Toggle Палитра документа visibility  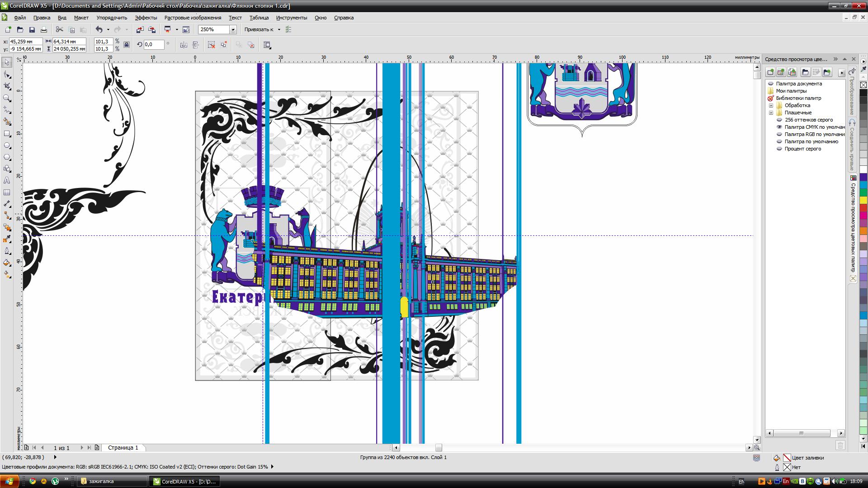point(771,84)
